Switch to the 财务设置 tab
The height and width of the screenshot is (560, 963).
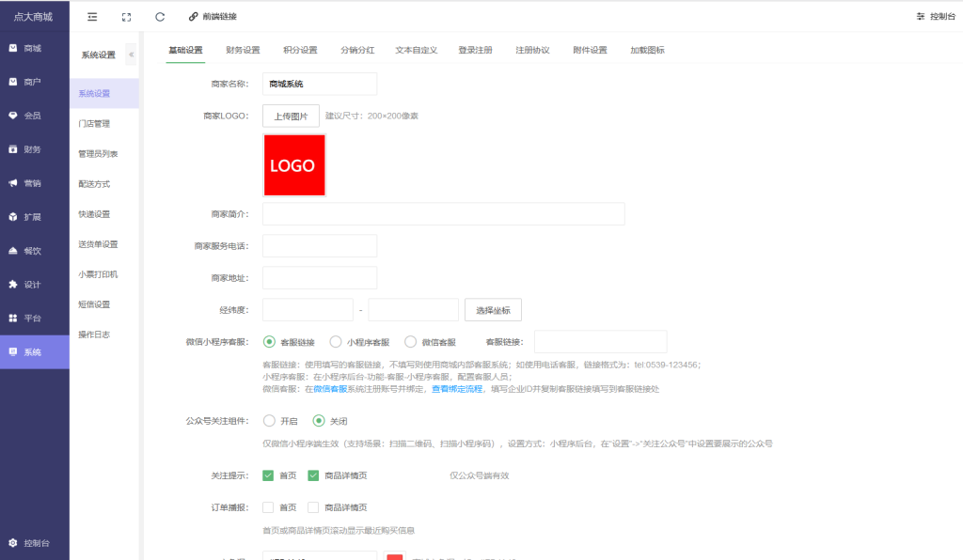[x=243, y=50]
